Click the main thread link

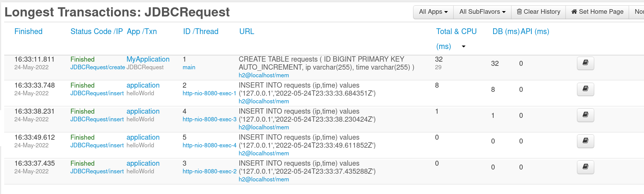[x=189, y=67]
